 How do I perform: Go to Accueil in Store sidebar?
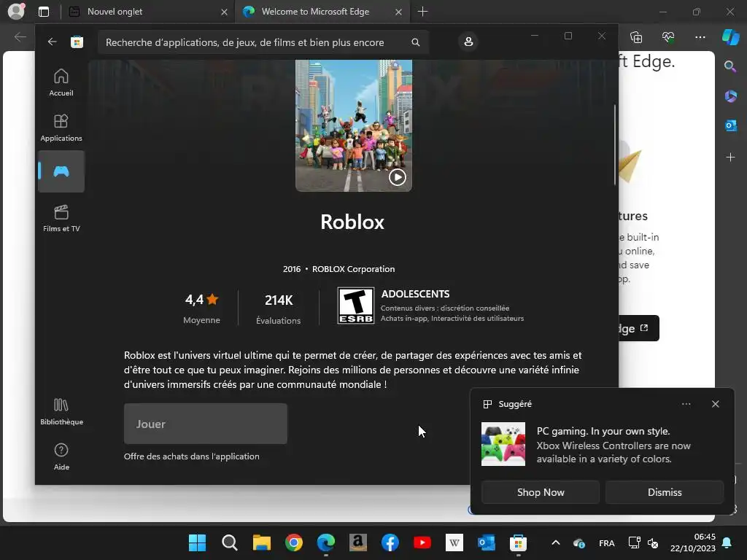pos(61,82)
